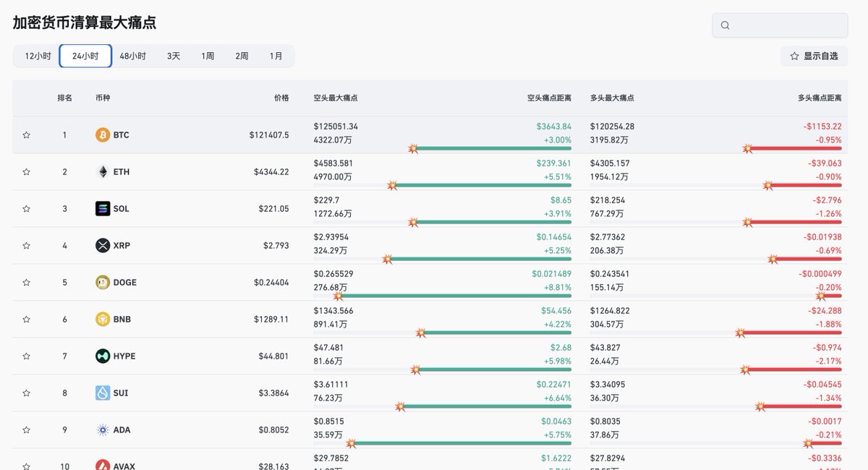Image resolution: width=868 pixels, height=470 pixels.
Task: Select the 1周 timeframe tab
Action: (x=208, y=56)
